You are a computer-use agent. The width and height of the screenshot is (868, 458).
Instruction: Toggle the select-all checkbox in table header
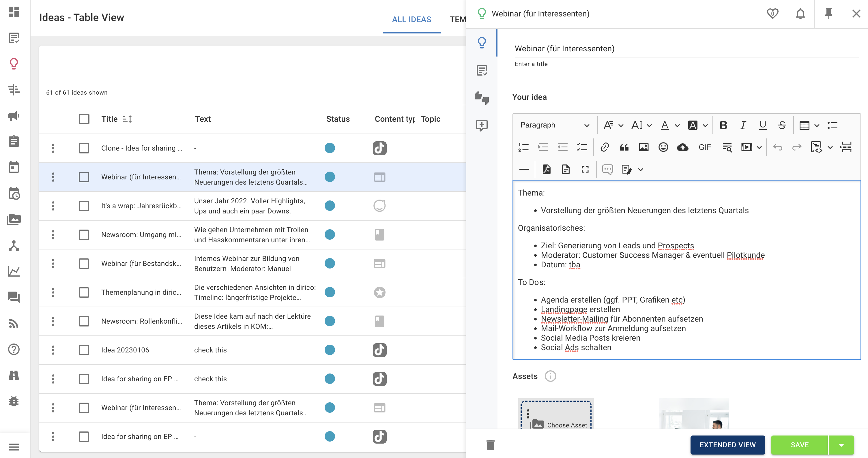coord(84,119)
